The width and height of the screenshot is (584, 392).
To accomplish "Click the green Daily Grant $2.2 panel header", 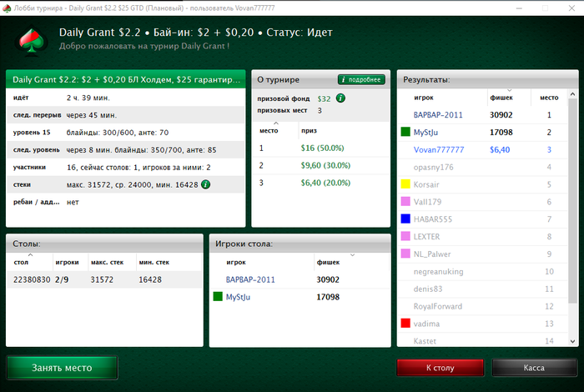I will click(x=125, y=79).
